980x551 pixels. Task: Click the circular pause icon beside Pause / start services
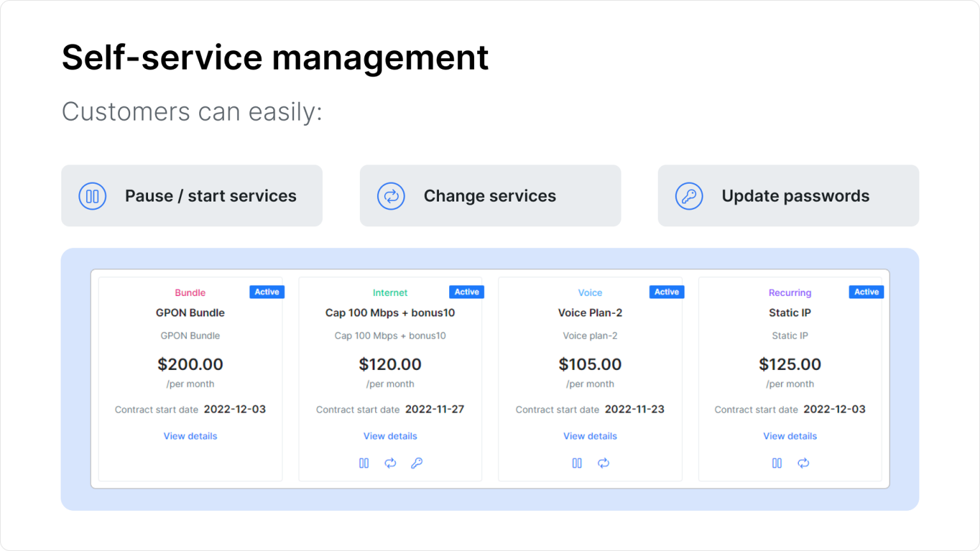pos(93,196)
